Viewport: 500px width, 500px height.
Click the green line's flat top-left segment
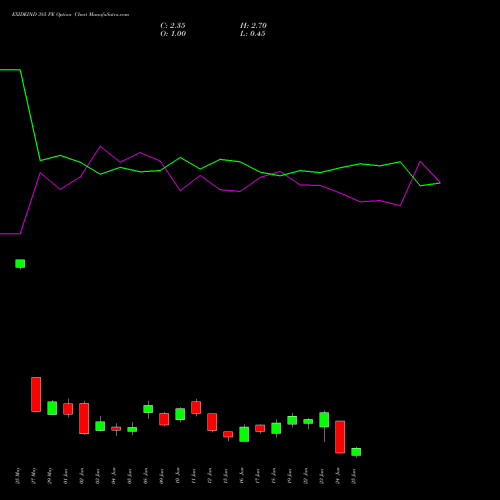click(x=10, y=70)
